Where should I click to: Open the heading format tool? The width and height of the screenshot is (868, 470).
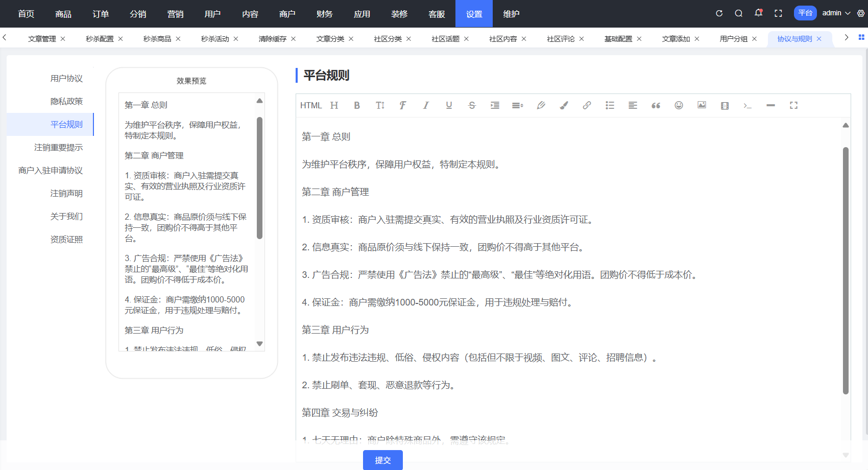334,105
